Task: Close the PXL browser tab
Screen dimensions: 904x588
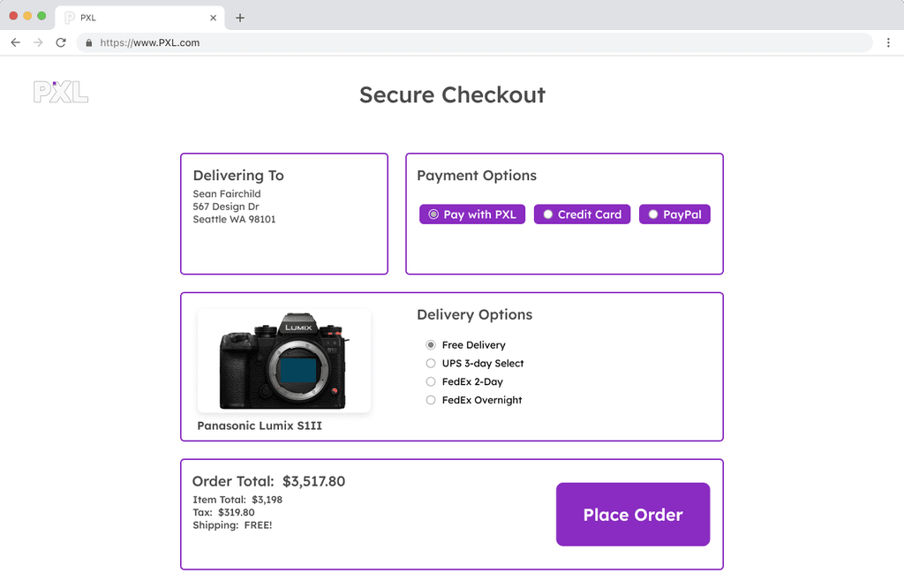Action: (214, 18)
